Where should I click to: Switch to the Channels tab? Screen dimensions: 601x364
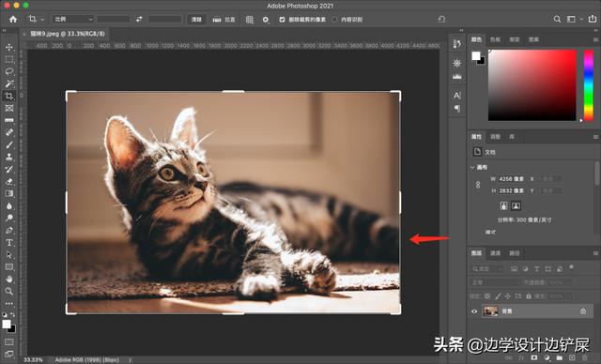[495, 253]
